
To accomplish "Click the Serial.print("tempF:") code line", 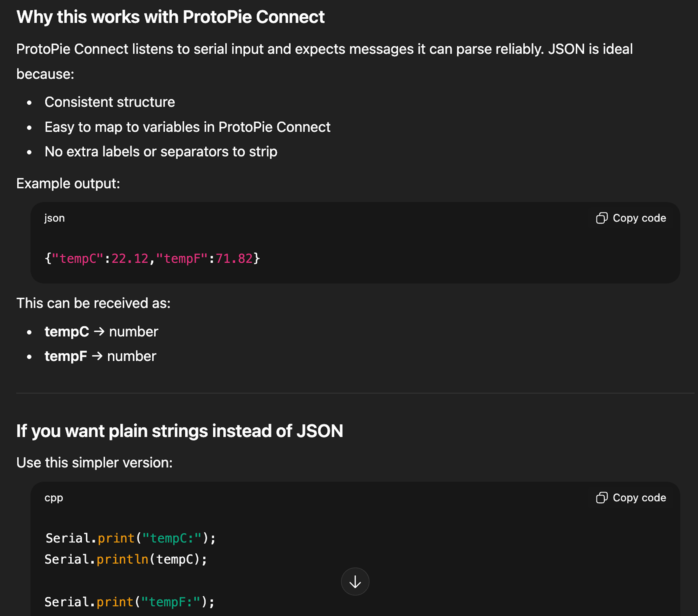I will tap(129, 602).
